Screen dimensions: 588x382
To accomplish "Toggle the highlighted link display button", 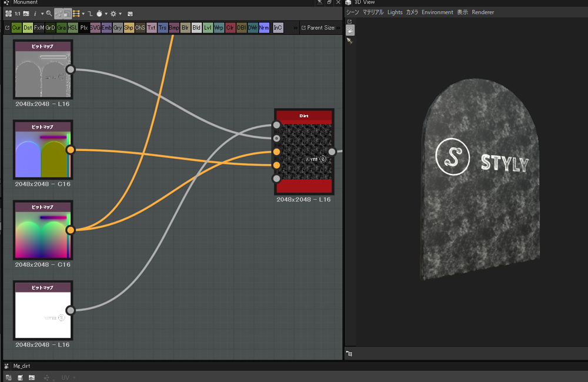I will pyautogui.click(x=58, y=14).
